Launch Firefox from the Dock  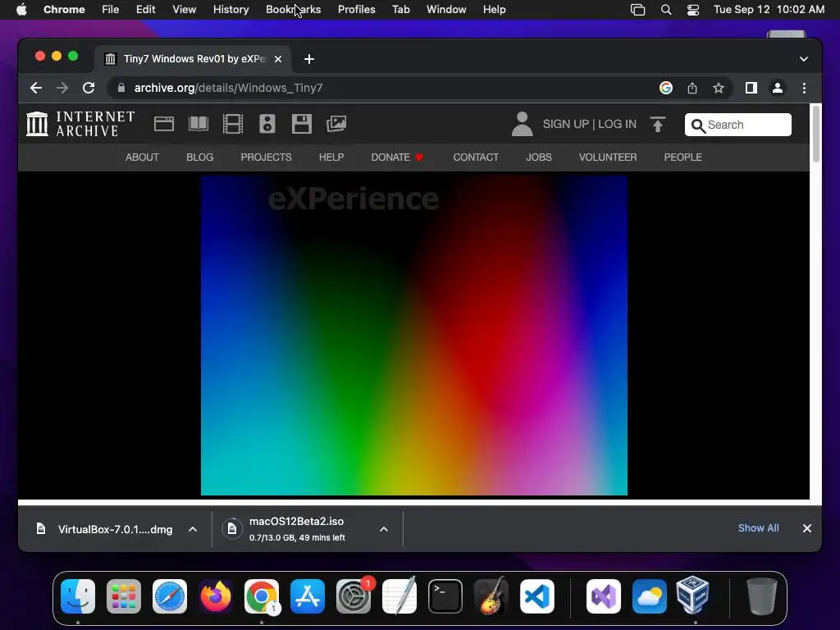click(216, 596)
